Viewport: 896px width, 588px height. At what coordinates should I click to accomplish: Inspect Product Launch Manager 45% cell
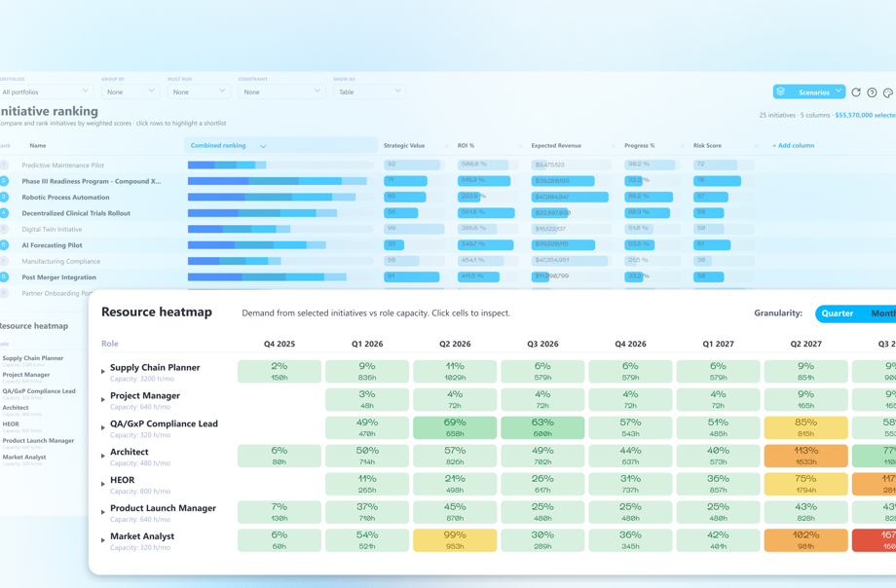[455, 512]
